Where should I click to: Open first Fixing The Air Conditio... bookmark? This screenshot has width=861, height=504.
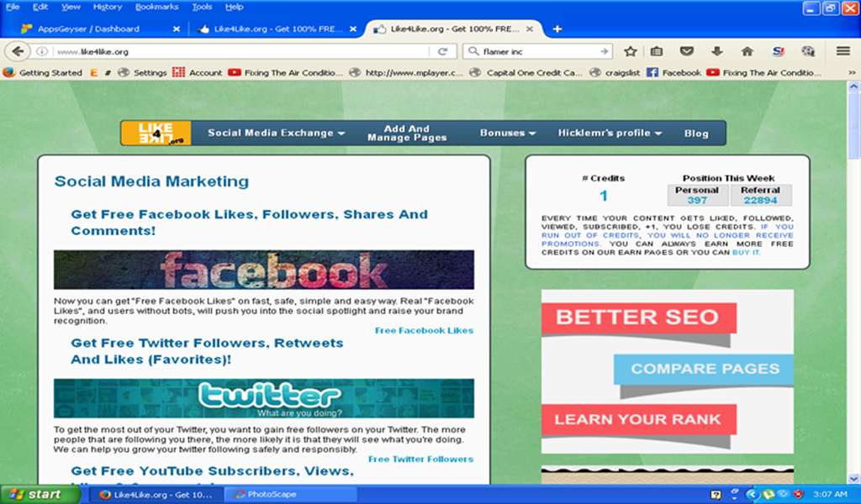point(285,72)
